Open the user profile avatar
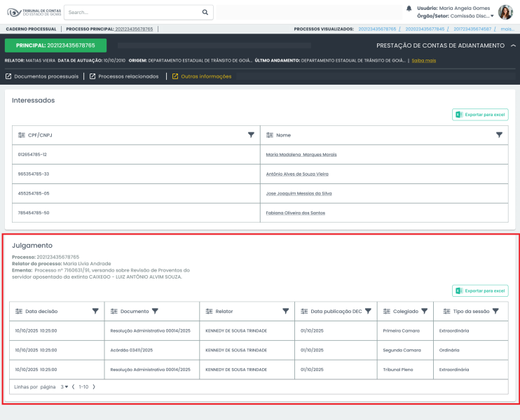The height and width of the screenshot is (420, 520). [505, 12]
